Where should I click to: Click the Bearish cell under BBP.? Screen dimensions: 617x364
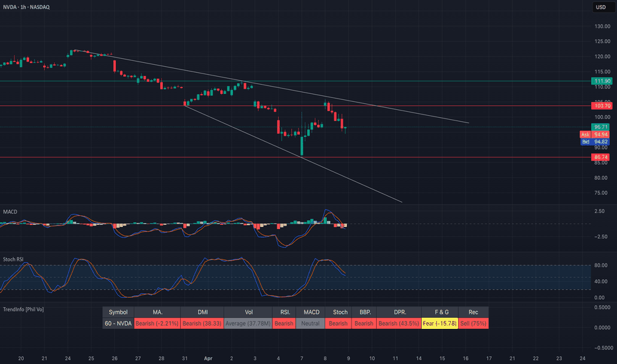pos(364,324)
